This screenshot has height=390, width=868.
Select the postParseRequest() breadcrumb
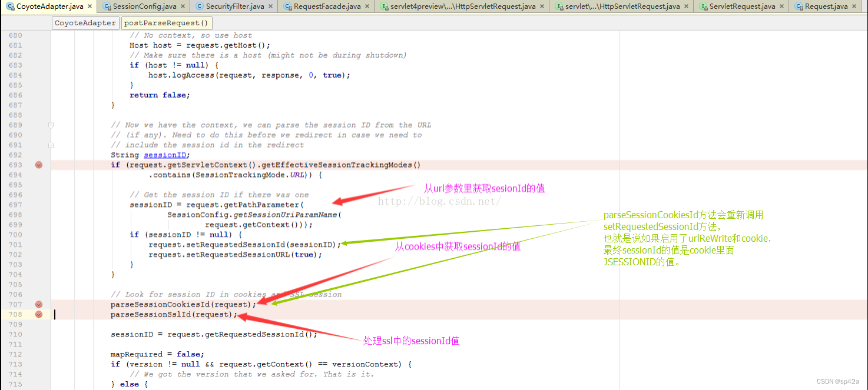(x=166, y=23)
